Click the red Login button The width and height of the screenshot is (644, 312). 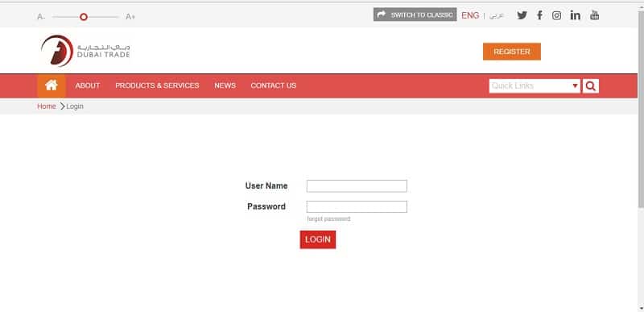click(318, 239)
